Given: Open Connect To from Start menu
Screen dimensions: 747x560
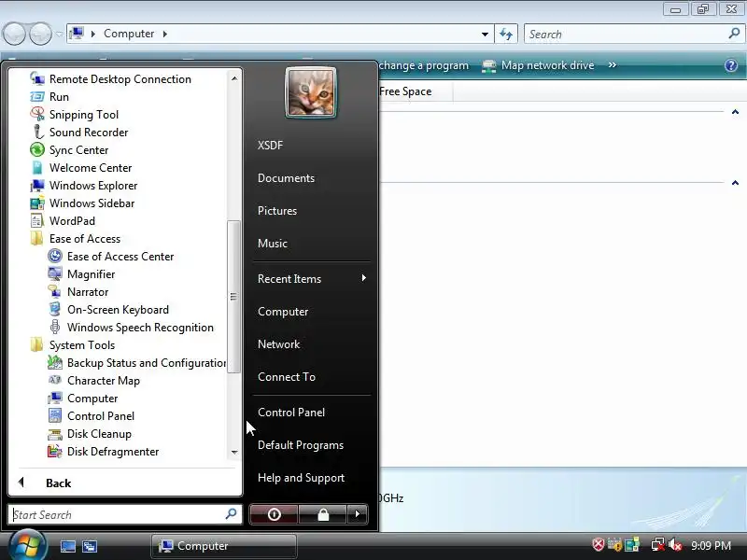Looking at the screenshot, I should (287, 377).
